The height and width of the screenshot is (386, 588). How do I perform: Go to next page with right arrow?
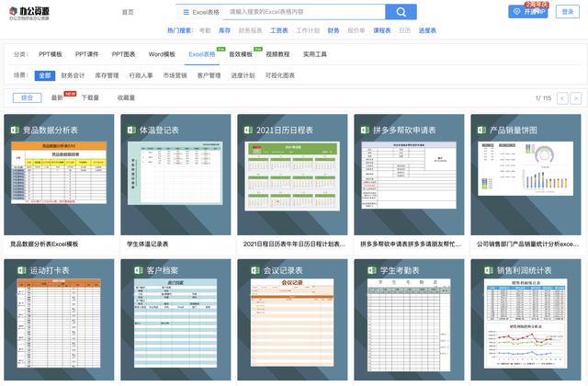point(575,97)
